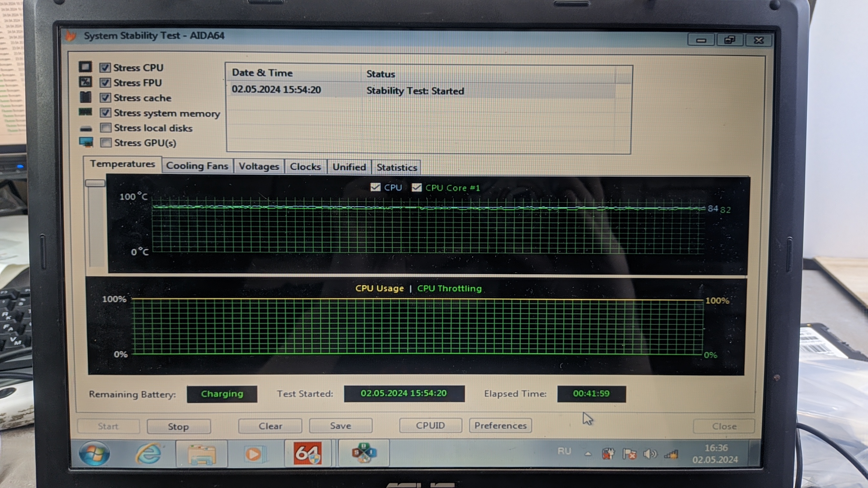Screen dimensions: 868x488
Task: Click the Close button at bottom right
Action: (724, 426)
